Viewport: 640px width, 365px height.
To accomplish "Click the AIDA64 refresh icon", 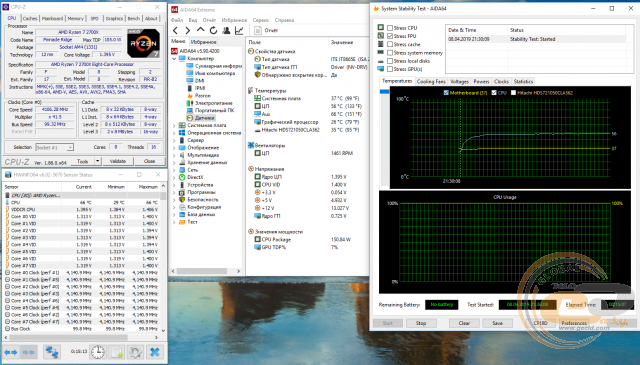I will point(213,31).
